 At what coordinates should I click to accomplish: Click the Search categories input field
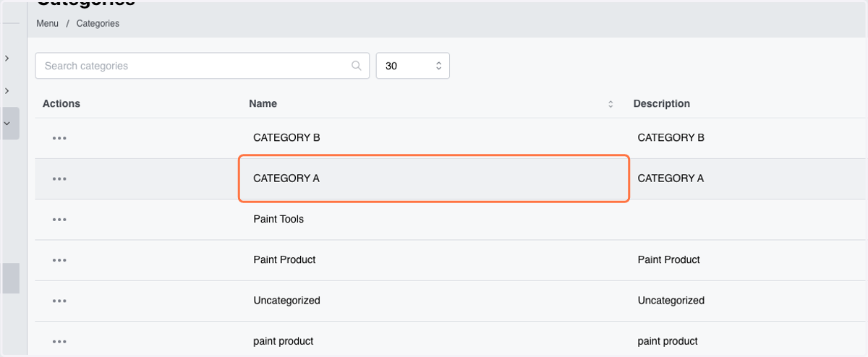pyautogui.click(x=203, y=66)
